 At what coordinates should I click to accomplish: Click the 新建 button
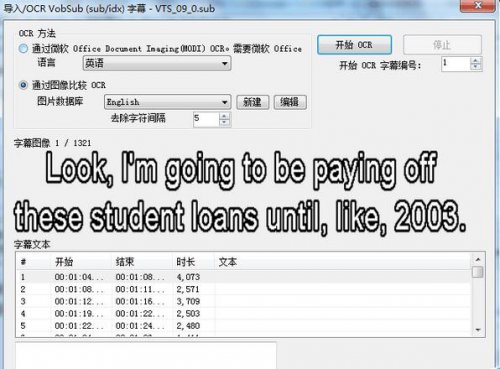click(x=252, y=102)
